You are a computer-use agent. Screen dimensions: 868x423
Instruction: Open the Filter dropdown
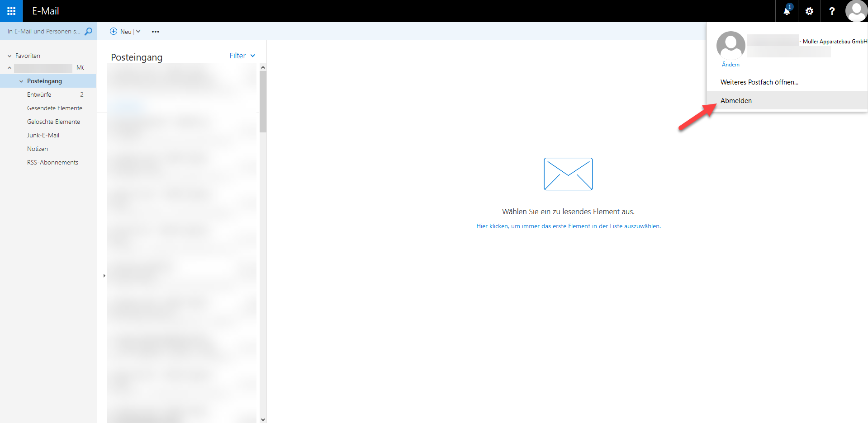(x=242, y=56)
